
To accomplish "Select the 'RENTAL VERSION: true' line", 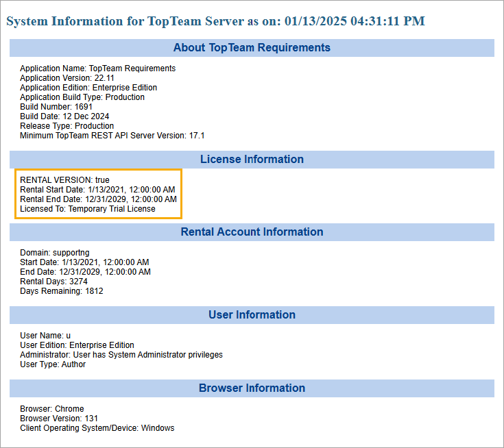I will coord(64,180).
